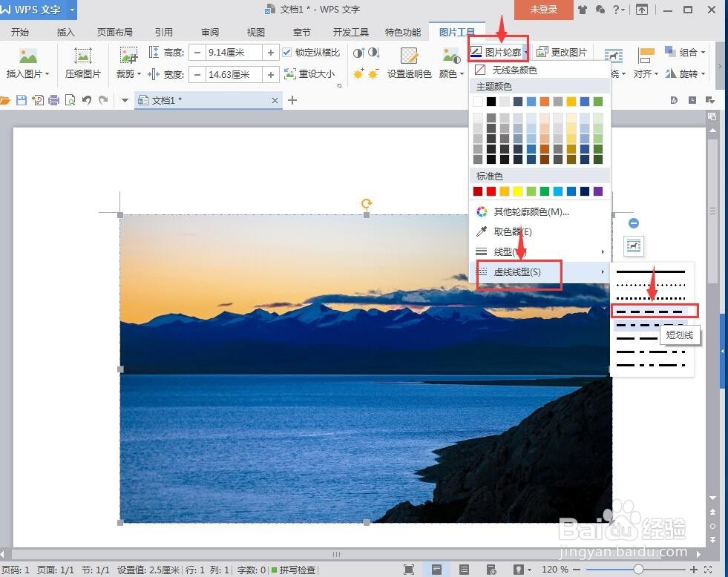Open the Color (颜色) dropdown

click(451, 73)
